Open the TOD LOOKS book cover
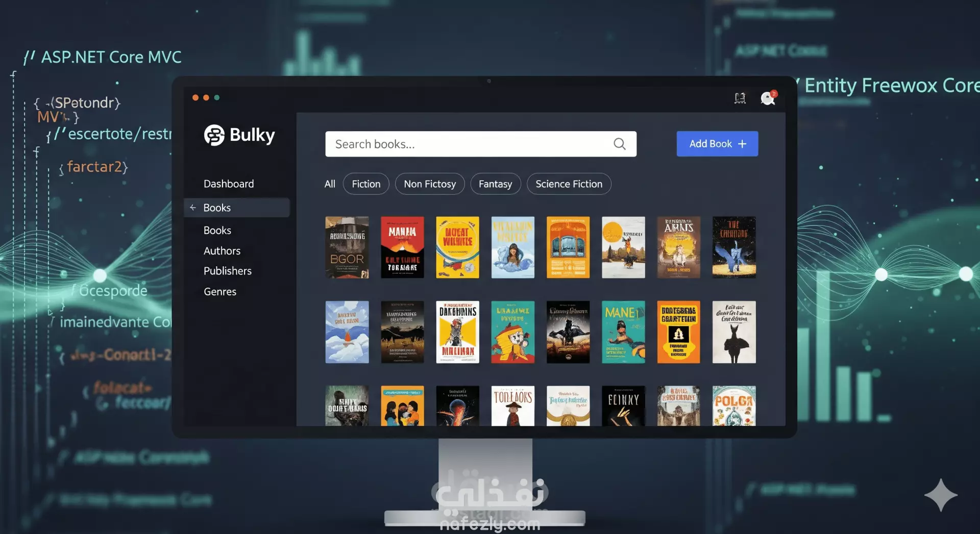This screenshot has height=534, width=980. pos(513,406)
